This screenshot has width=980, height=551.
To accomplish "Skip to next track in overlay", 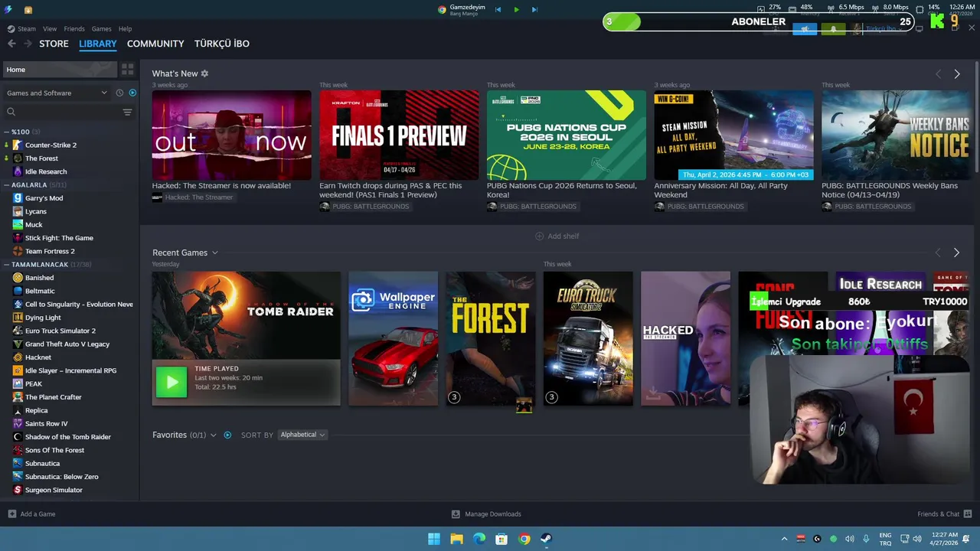I will click(534, 10).
